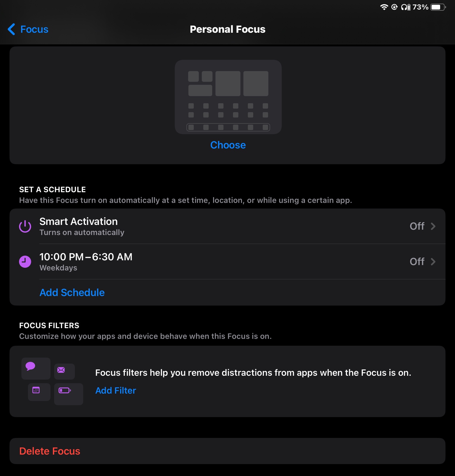
Task: Tap the battery indicator in status bar
Action: pyautogui.click(x=438, y=7)
